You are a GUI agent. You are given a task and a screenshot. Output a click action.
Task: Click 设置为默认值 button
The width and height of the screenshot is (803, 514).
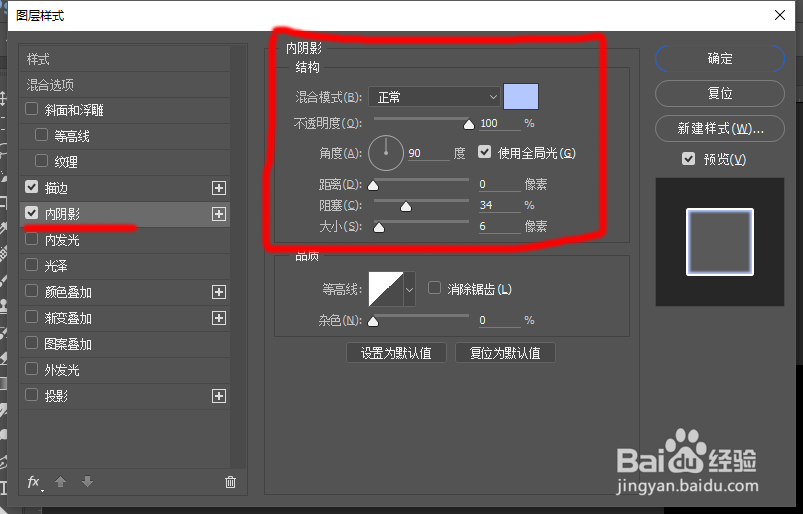(x=396, y=353)
